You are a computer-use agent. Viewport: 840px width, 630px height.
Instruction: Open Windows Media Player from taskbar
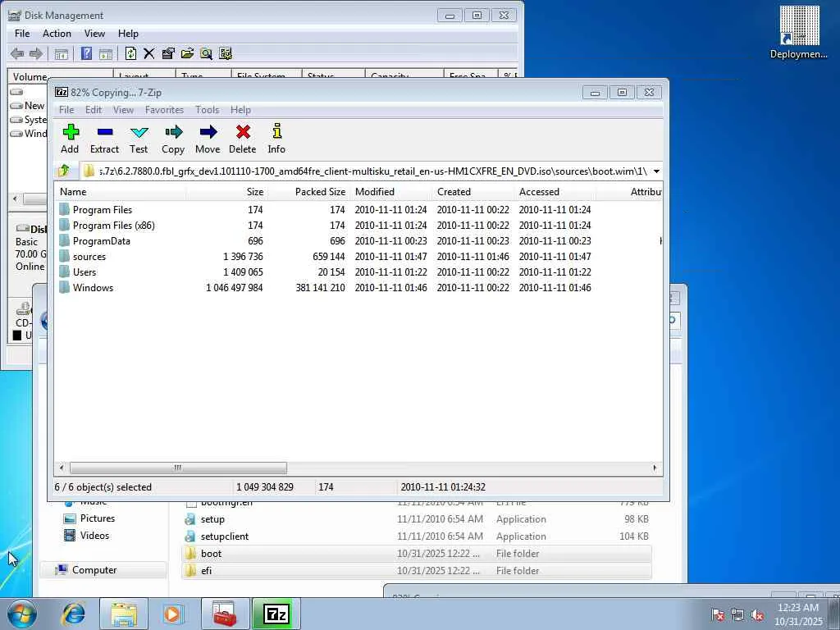[x=173, y=614]
